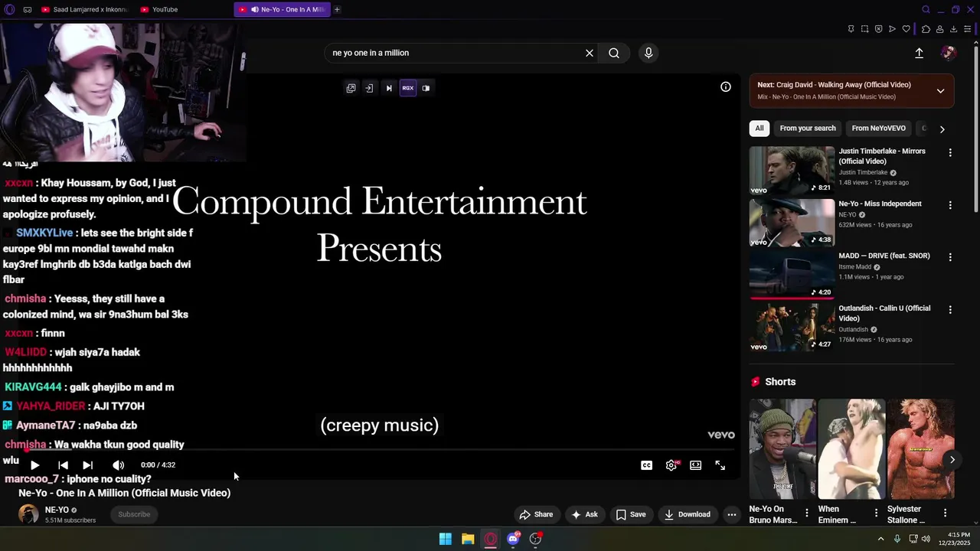Click the skip-forward icon in the video overlay
The height and width of the screenshot is (551, 980).
tap(388, 88)
